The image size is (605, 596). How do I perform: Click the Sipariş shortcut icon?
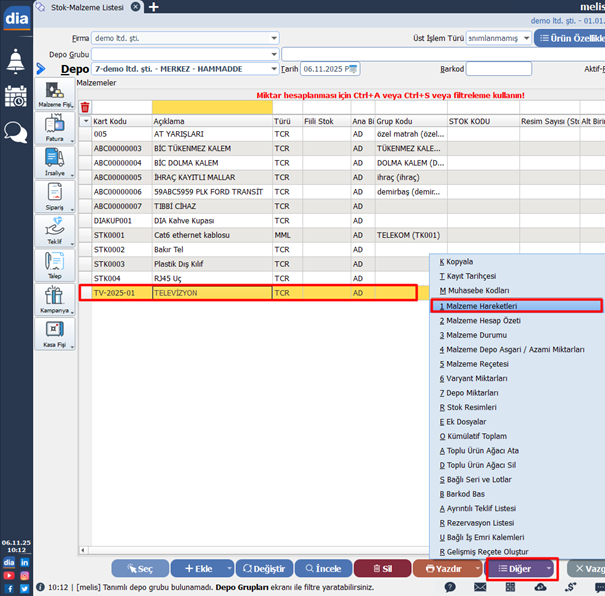click(54, 196)
